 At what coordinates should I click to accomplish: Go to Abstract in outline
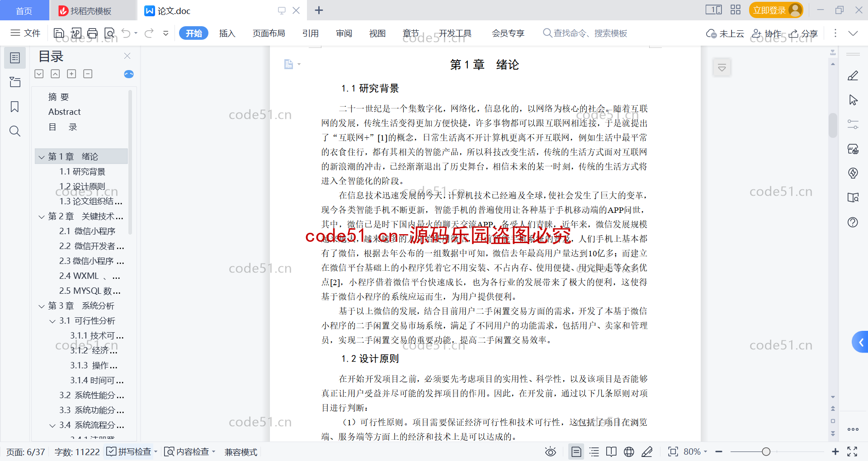click(x=65, y=112)
